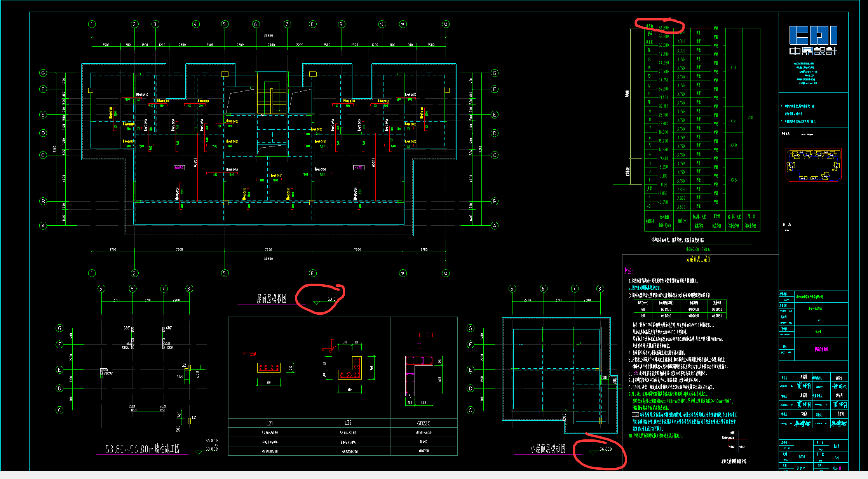868x479 pixels.
Task: Click the C45 concrete grade cell
Action: [734, 180]
